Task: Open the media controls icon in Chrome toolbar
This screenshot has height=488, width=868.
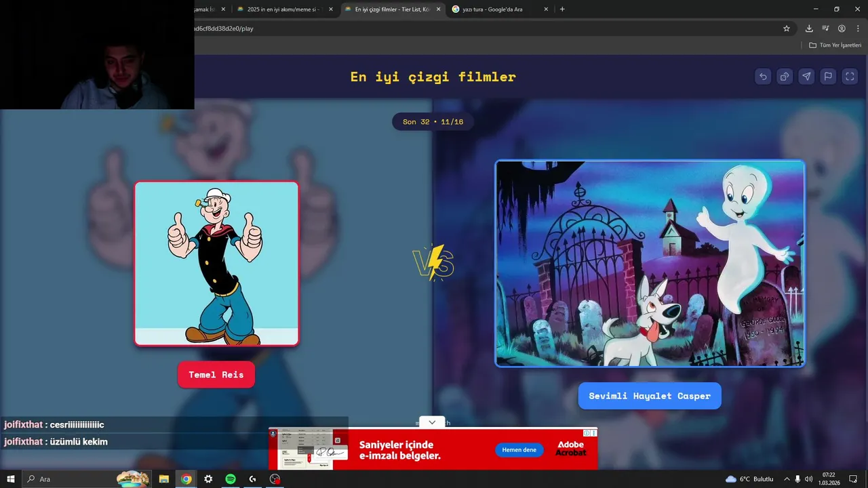Action: 825,28
